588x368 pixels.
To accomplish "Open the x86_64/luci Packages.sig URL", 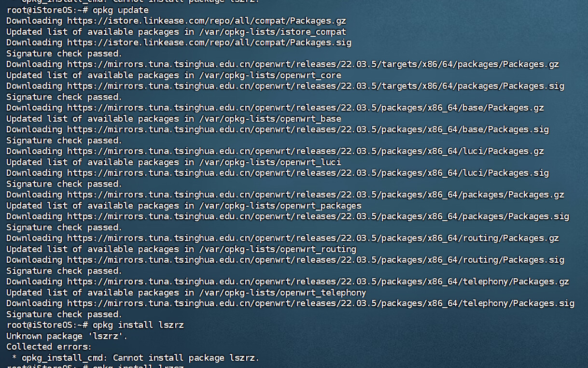I will (x=308, y=173).
